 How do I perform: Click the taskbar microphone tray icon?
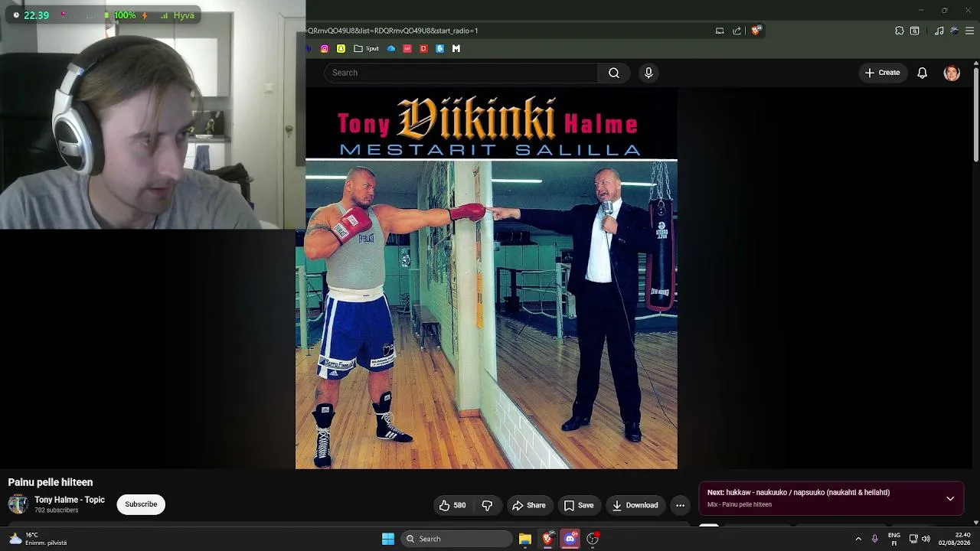pyautogui.click(x=874, y=539)
